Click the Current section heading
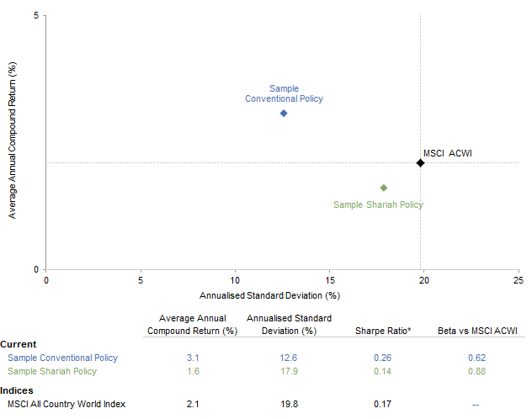The width and height of the screenshot is (532, 419). pos(18,344)
